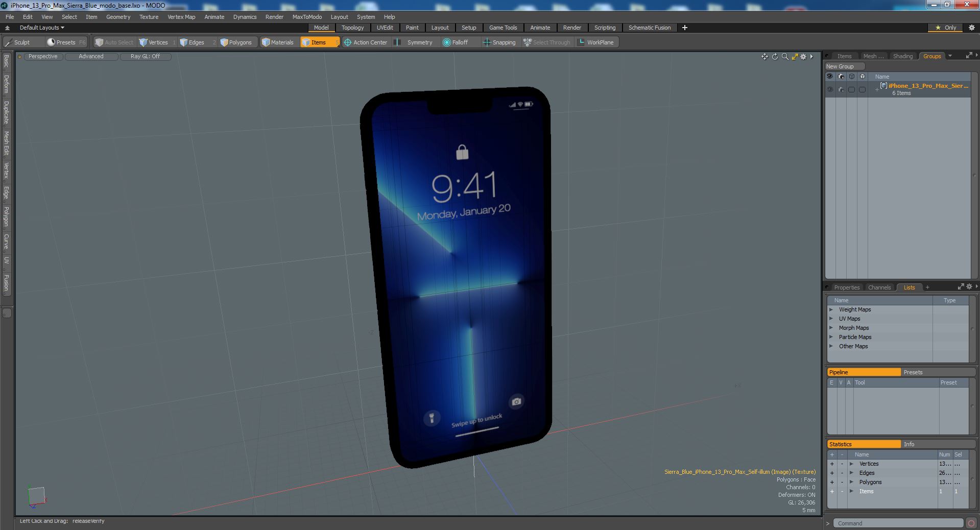Image resolution: width=980 pixels, height=530 pixels.
Task: Click the Perspective view button
Action: [x=43, y=57]
